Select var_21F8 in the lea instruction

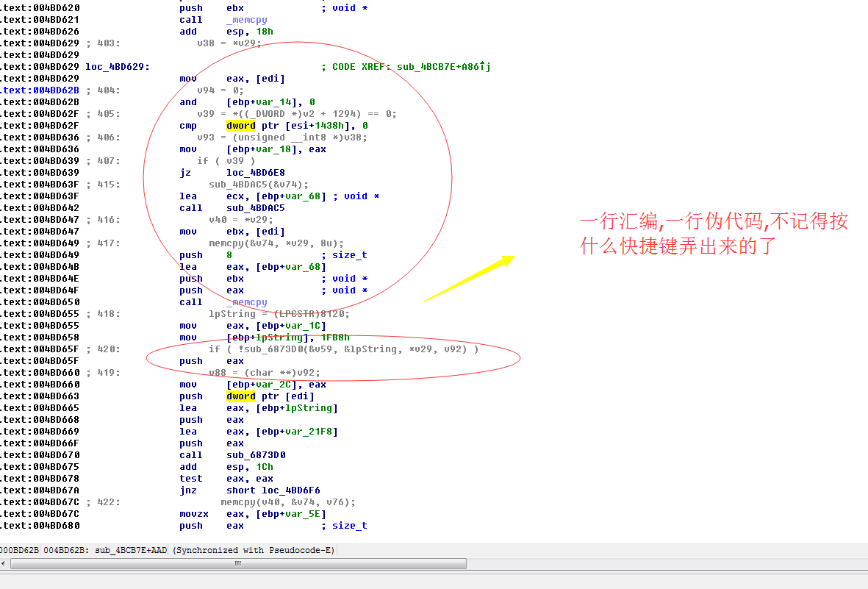click(308, 432)
